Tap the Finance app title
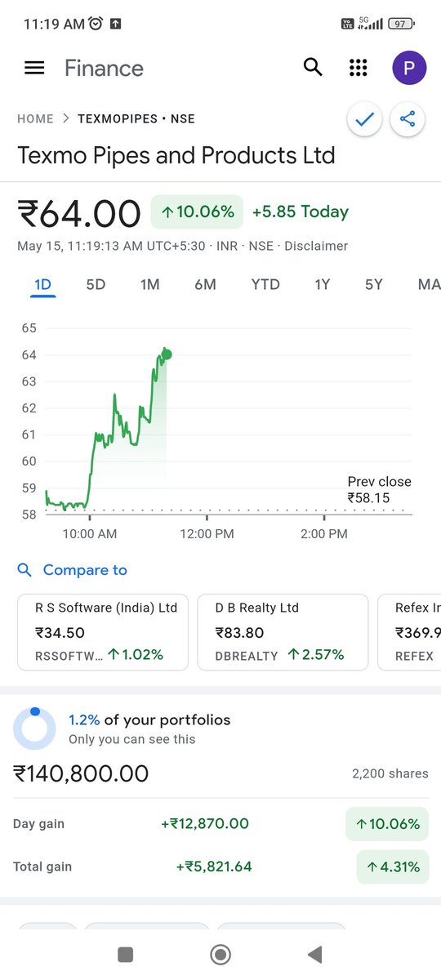The height and width of the screenshot is (980, 441). tap(104, 68)
